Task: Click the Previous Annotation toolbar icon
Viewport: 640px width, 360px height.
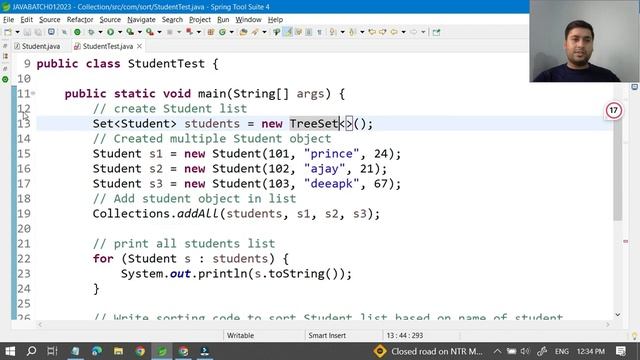Action: click(353, 32)
